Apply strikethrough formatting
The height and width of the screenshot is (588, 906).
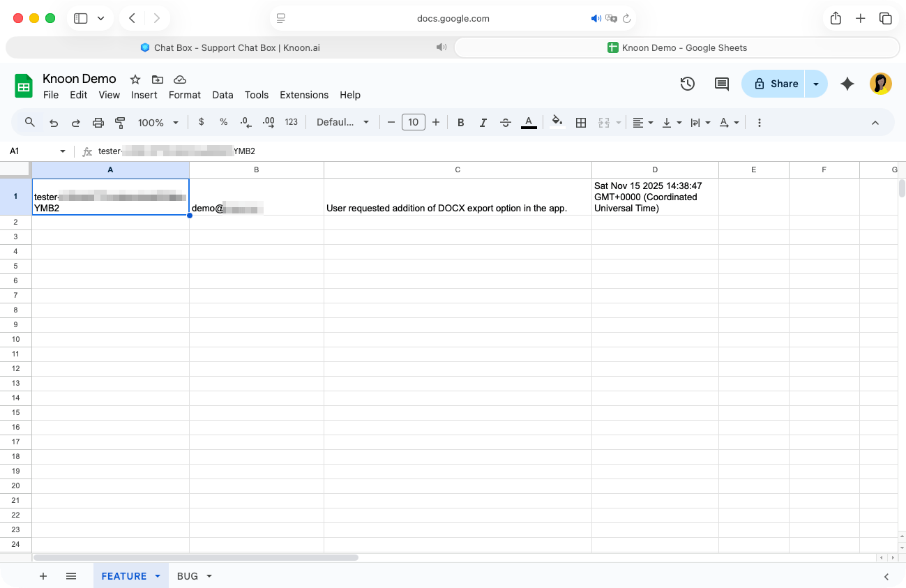pos(505,122)
